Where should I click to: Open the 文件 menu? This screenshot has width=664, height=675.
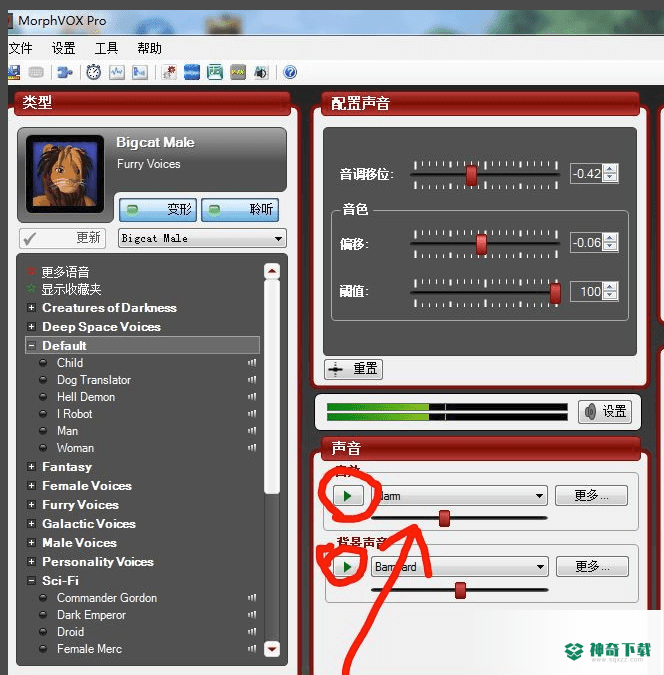point(20,48)
